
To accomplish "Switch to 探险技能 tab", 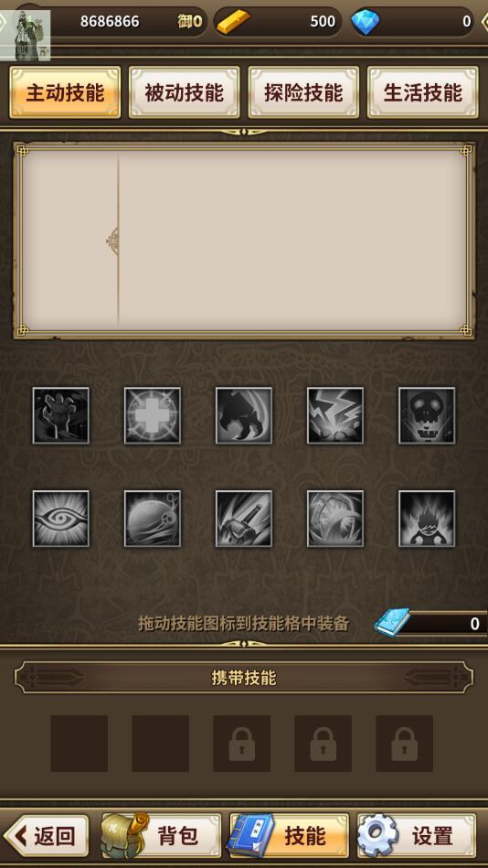I will pyautogui.click(x=303, y=92).
